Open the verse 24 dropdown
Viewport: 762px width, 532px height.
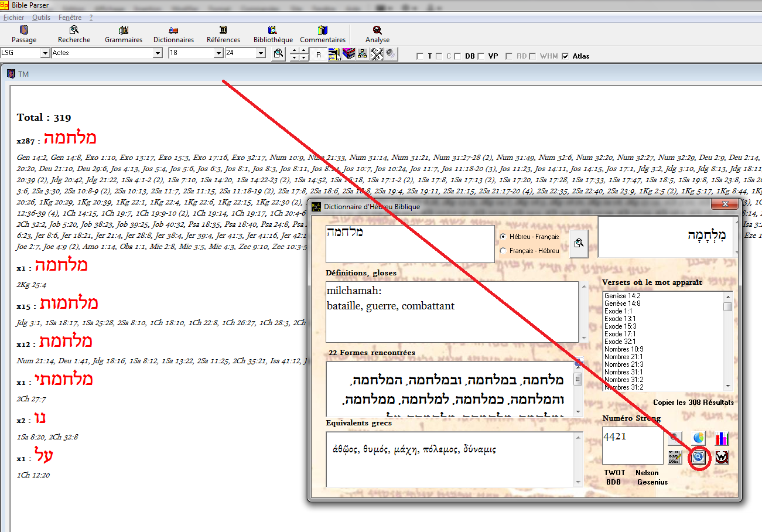coord(261,53)
